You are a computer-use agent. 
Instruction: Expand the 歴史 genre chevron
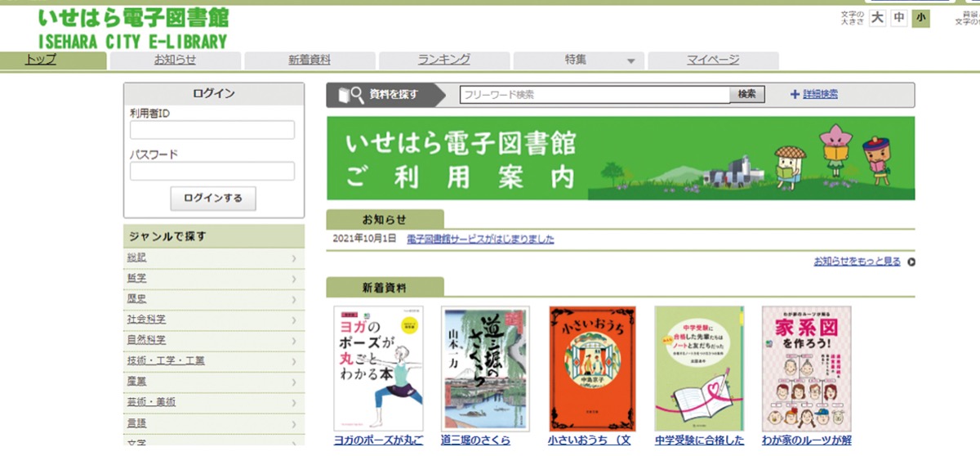click(293, 299)
